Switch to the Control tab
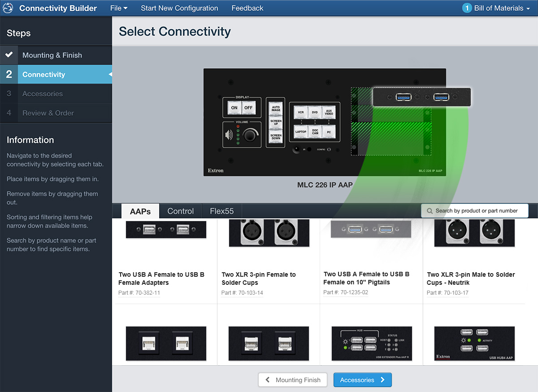The image size is (538, 392). pyautogui.click(x=180, y=211)
